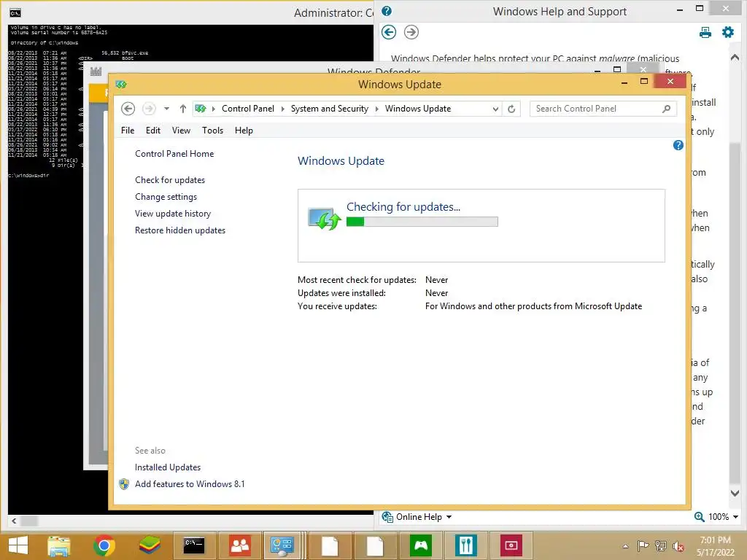Click the blue help icon in Windows Update

pyautogui.click(x=678, y=145)
